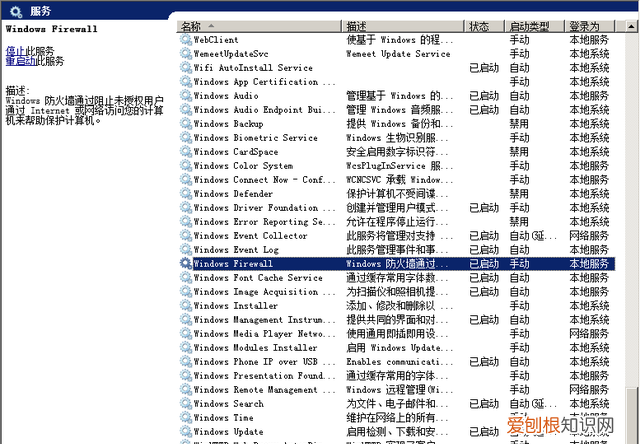Click the gear icon of highlighted Windows Firewall row
The image size is (640, 444).
(186, 263)
